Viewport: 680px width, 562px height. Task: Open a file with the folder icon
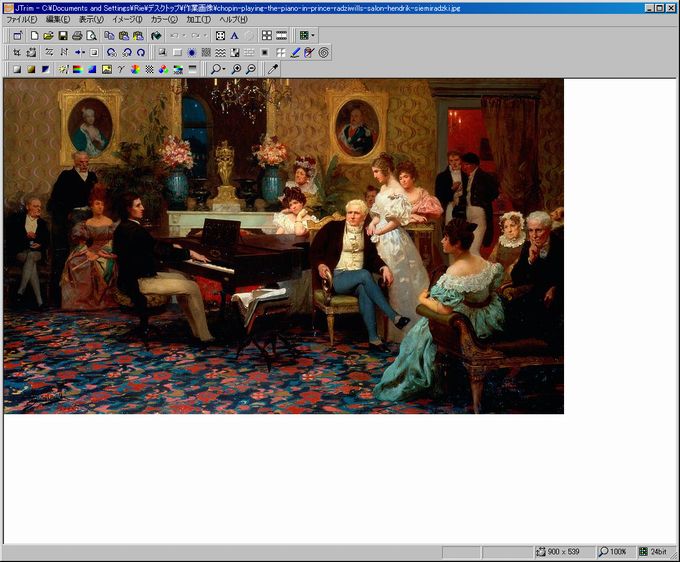48,36
